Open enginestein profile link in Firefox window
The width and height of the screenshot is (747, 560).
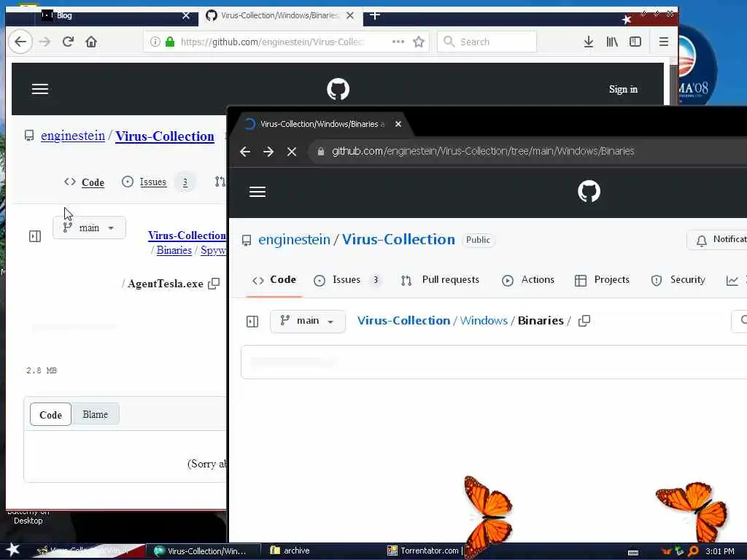[x=73, y=136]
